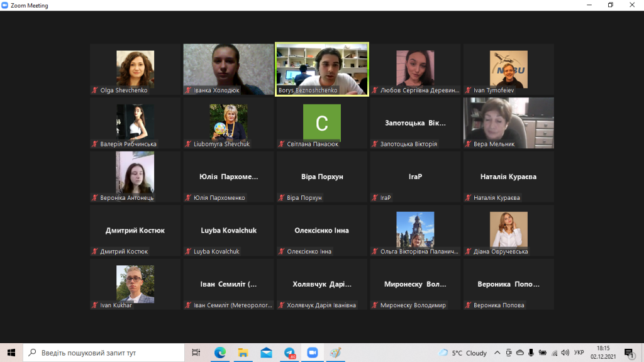Open Telegram from the taskbar
The width and height of the screenshot is (644, 362).
289,353
